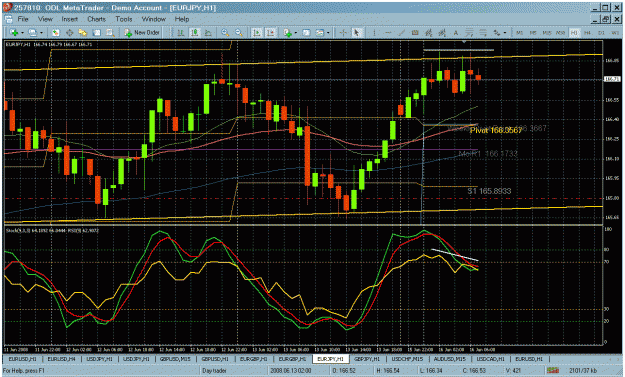The height and width of the screenshot is (377, 625).
Task: Select the Cursor arrow tool
Action: (356, 33)
